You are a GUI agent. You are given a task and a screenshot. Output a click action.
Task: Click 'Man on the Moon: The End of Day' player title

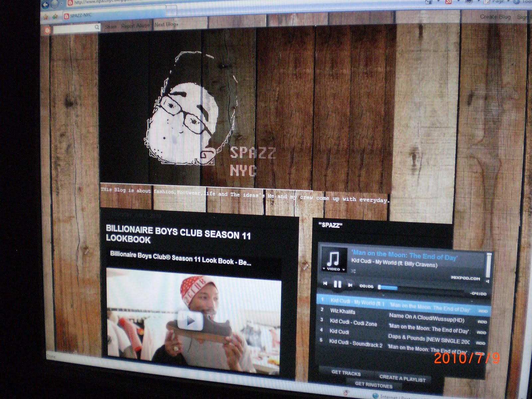405,255
